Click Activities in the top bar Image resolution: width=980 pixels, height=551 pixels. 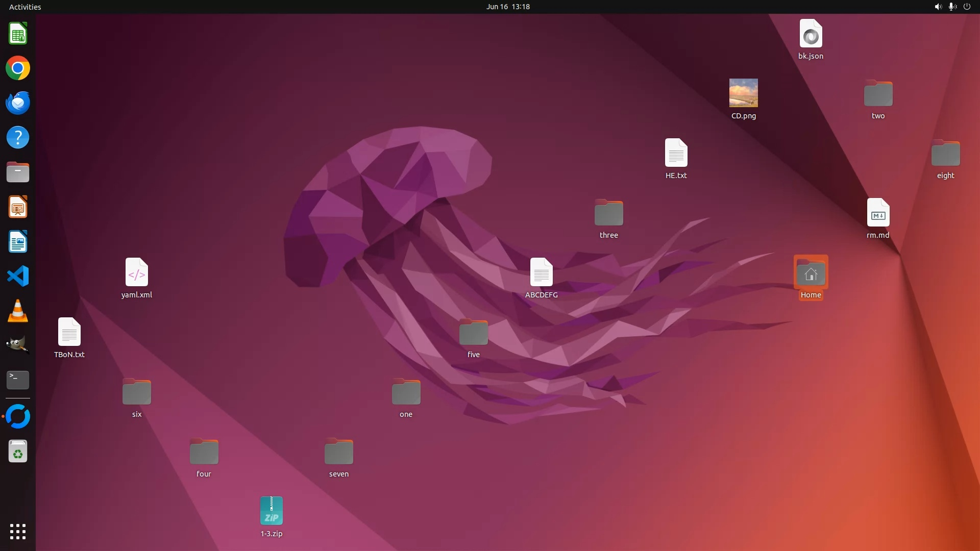[25, 7]
